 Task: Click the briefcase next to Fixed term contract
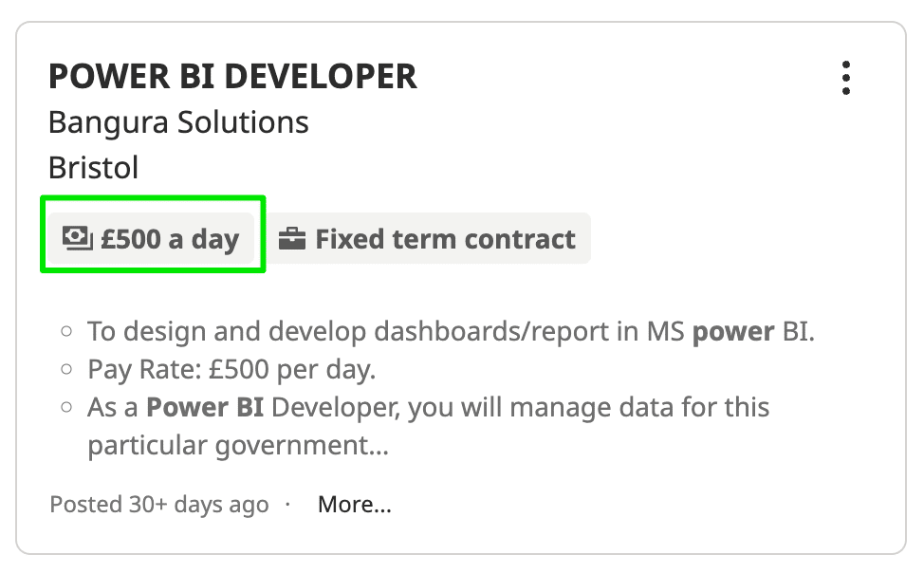point(294,238)
